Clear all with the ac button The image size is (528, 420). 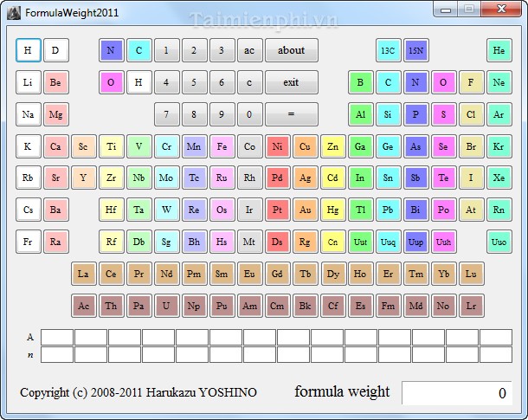point(249,50)
